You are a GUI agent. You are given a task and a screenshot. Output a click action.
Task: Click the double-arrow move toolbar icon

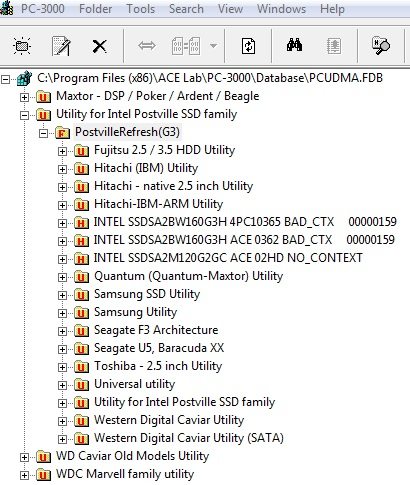click(147, 45)
